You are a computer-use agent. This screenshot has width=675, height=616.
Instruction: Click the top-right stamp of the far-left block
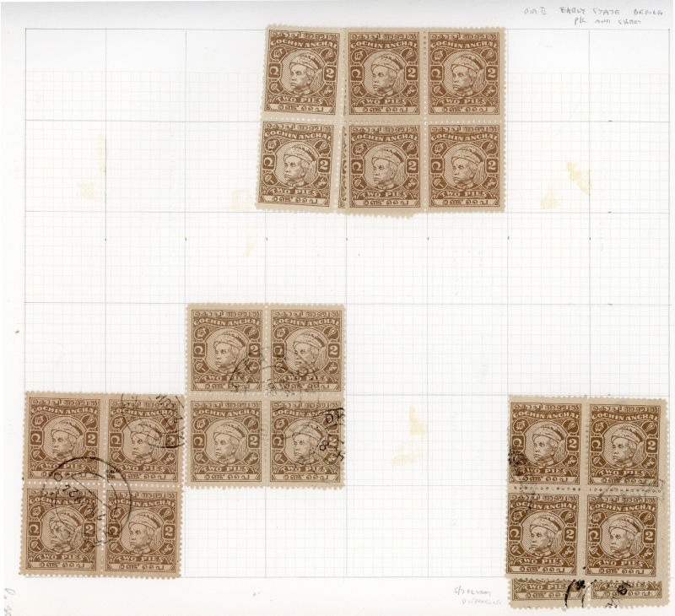click(x=143, y=438)
